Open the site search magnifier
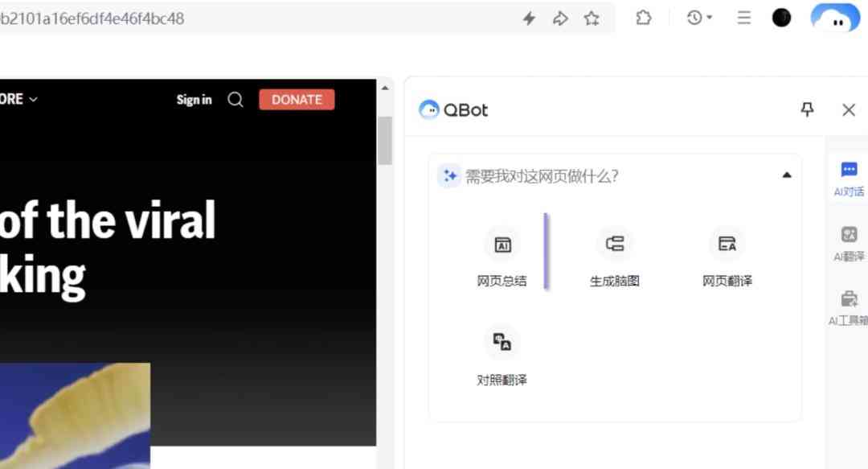This screenshot has height=469, width=868. point(235,99)
